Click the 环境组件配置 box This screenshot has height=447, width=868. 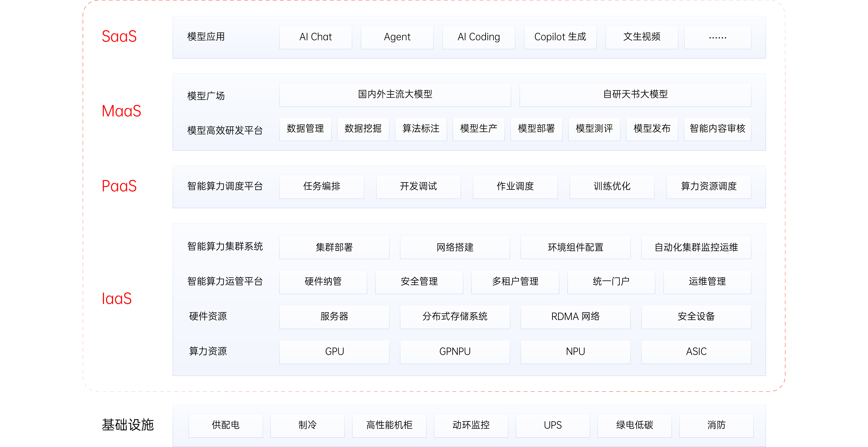click(575, 247)
